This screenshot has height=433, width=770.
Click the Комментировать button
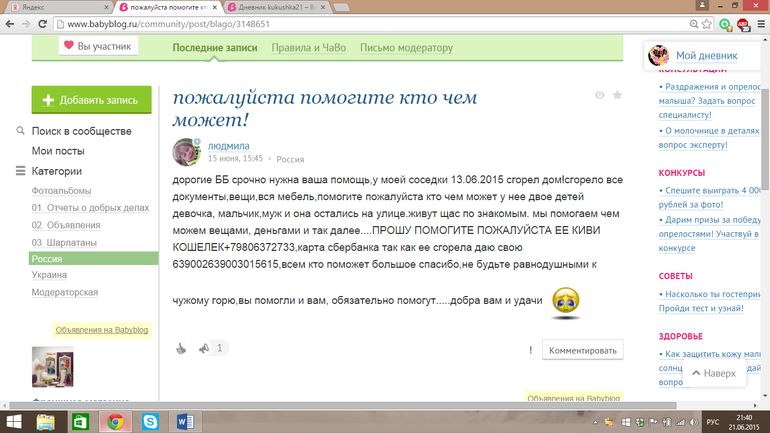(x=582, y=349)
